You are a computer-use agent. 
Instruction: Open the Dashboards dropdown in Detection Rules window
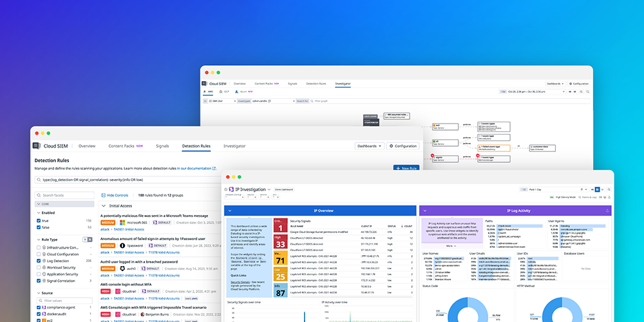[x=369, y=146]
